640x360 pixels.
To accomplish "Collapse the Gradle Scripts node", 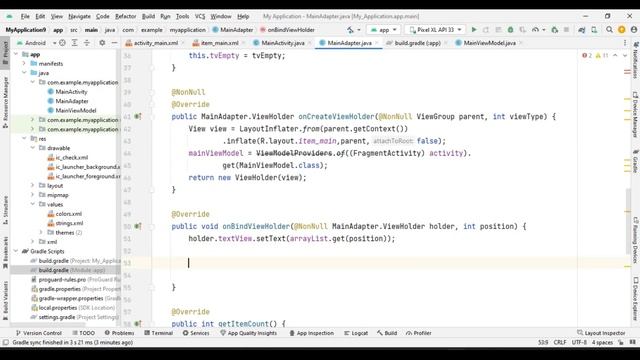I will coord(16,251).
